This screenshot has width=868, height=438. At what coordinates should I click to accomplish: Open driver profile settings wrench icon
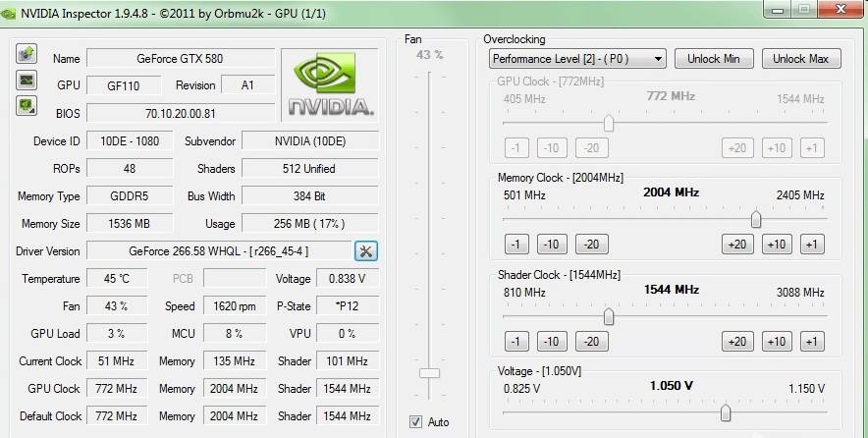point(365,250)
